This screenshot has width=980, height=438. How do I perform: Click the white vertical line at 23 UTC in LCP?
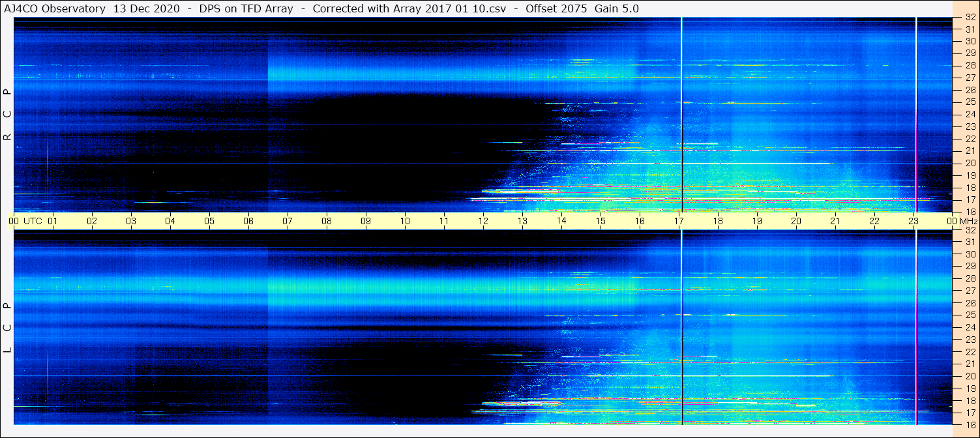point(916,327)
